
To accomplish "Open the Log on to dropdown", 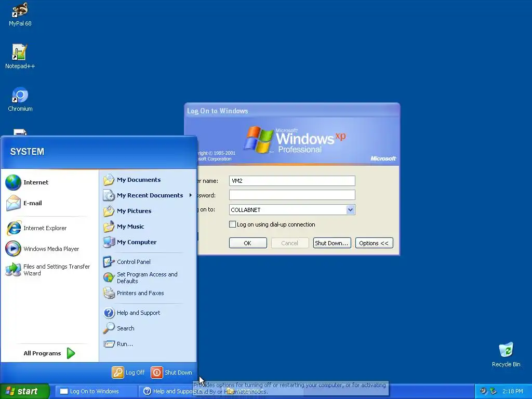I will tap(351, 210).
